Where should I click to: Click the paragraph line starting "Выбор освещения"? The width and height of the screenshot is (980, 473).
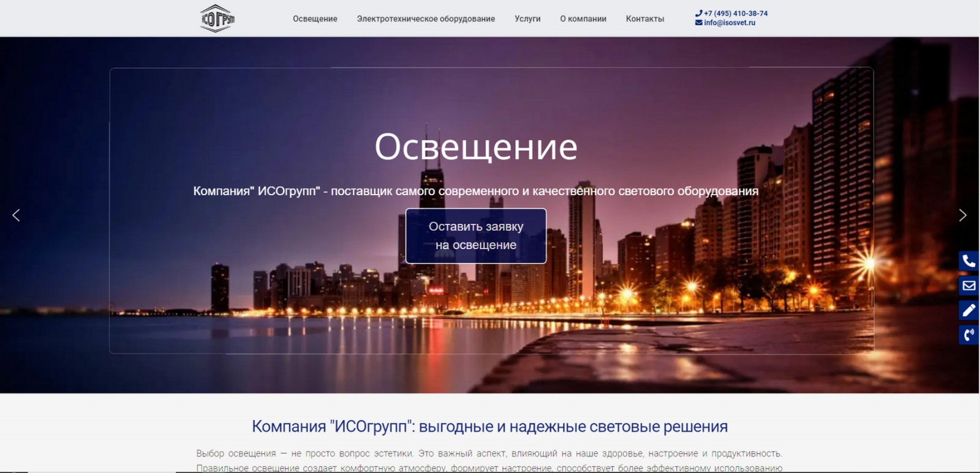pos(489,453)
